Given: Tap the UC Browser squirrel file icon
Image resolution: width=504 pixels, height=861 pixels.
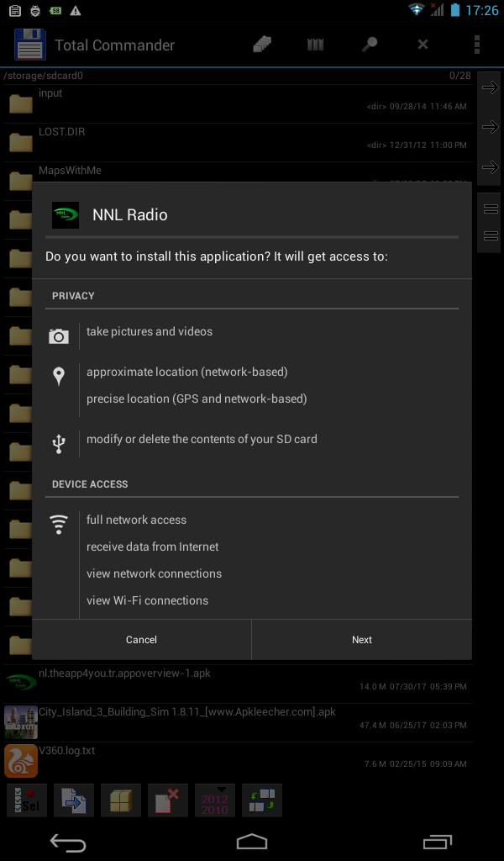Looking at the screenshot, I should [20, 760].
